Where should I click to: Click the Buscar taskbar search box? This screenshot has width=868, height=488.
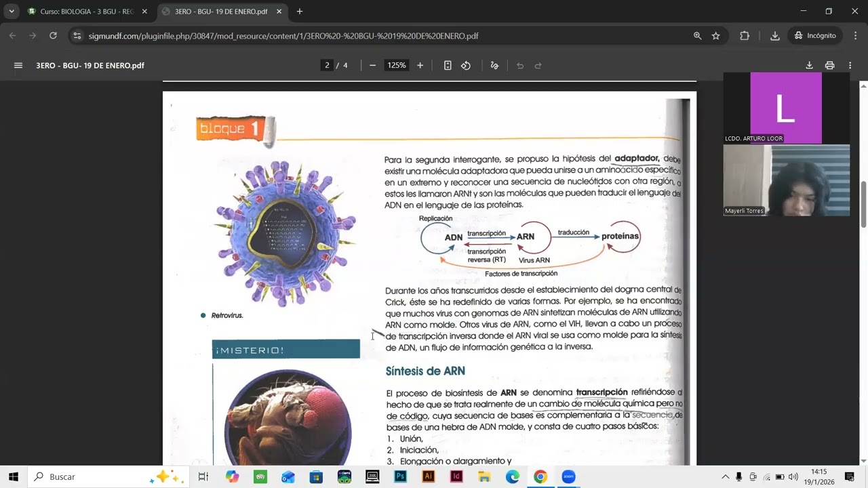pos(108,476)
